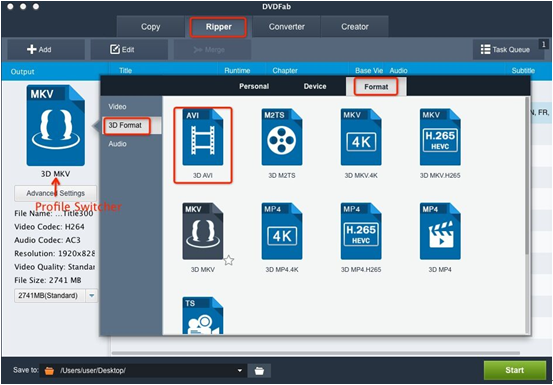Click the 3D MP4 label text

click(440, 269)
